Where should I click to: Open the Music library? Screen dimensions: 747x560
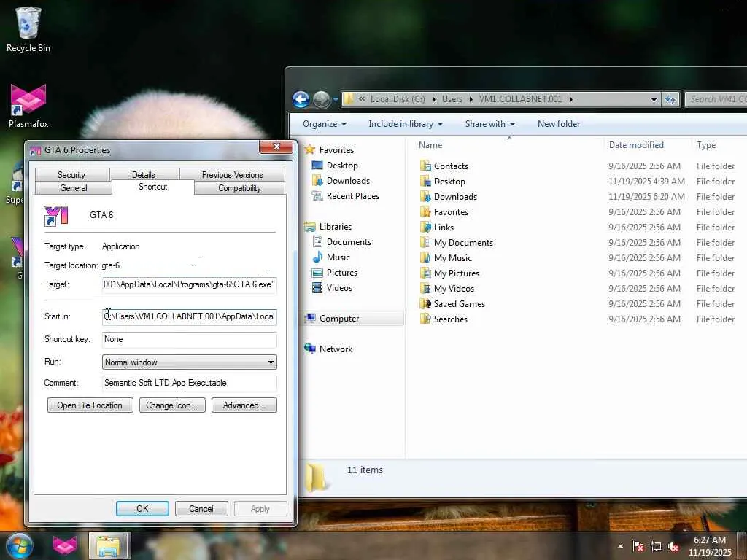point(338,257)
